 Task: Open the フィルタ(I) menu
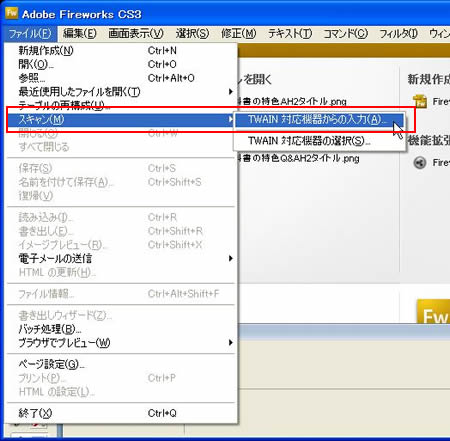tap(398, 34)
